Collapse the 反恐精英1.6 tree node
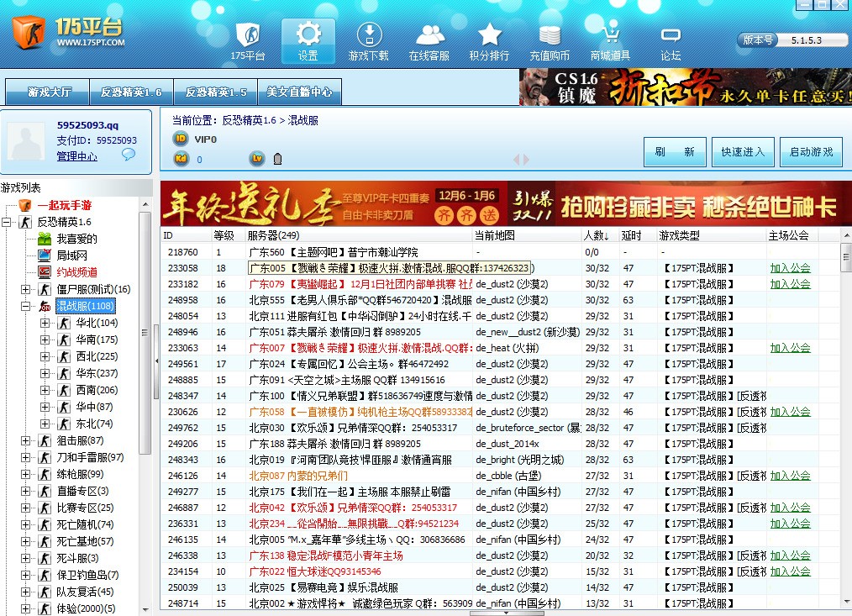Image resolution: width=852 pixels, height=616 pixels. click(x=7, y=222)
